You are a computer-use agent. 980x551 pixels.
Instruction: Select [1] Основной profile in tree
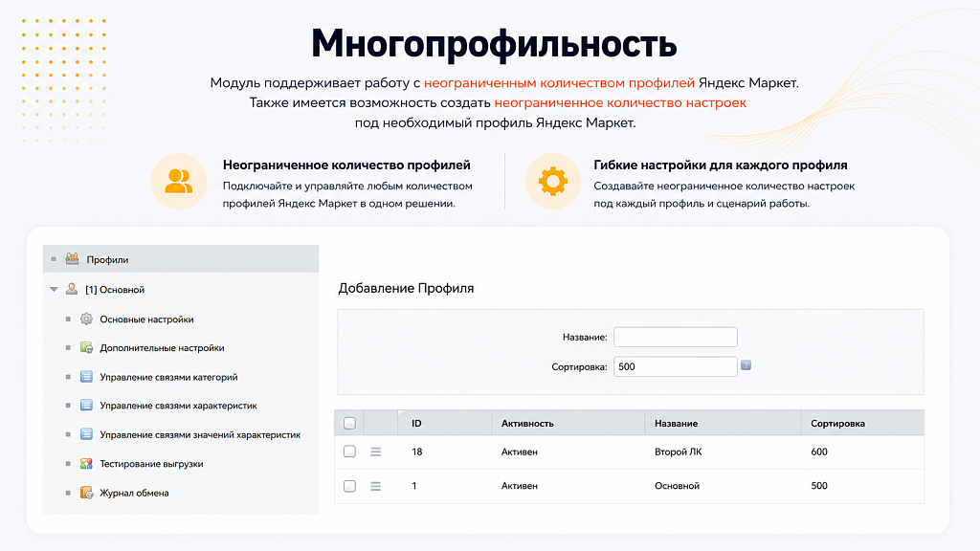tap(115, 290)
